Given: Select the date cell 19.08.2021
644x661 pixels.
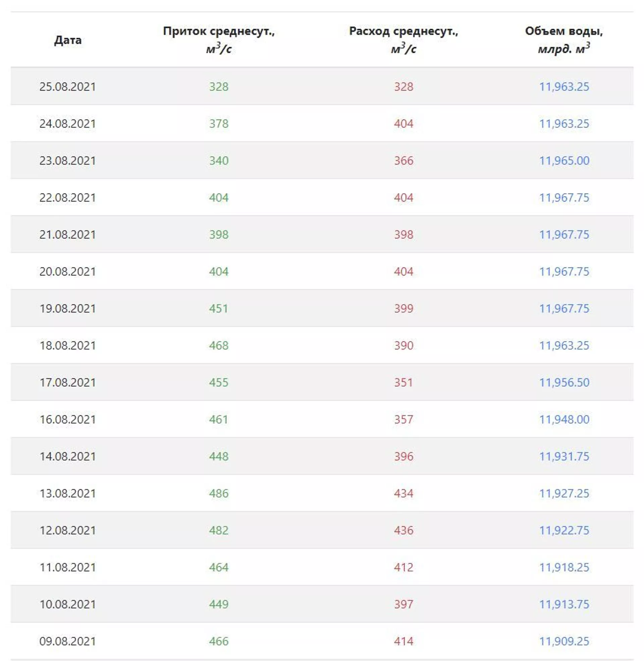Looking at the screenshot, I should tap(68, 309).
